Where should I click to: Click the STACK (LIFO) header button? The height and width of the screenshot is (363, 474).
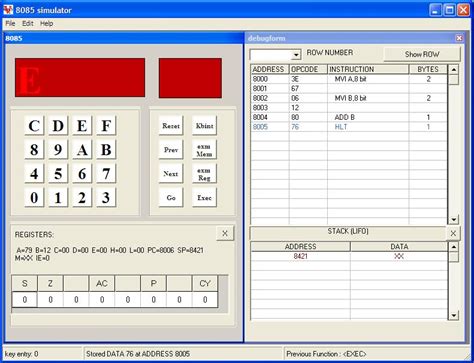348,232
